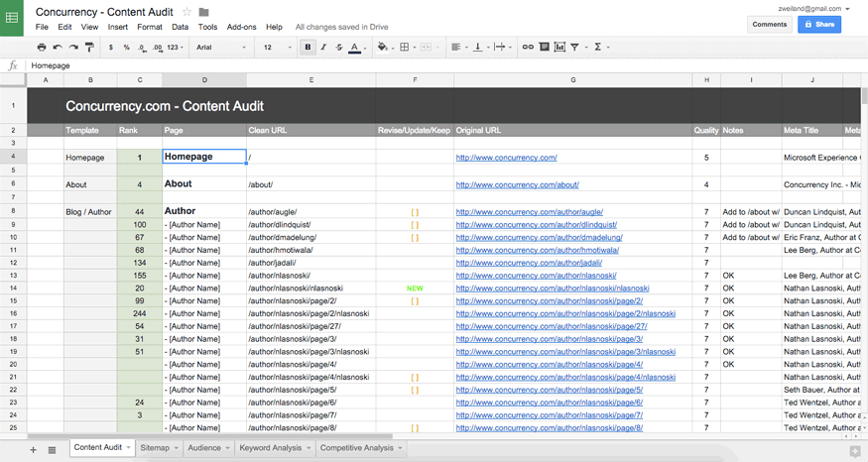
Task: Choose text color
Action: click(355, 47)
